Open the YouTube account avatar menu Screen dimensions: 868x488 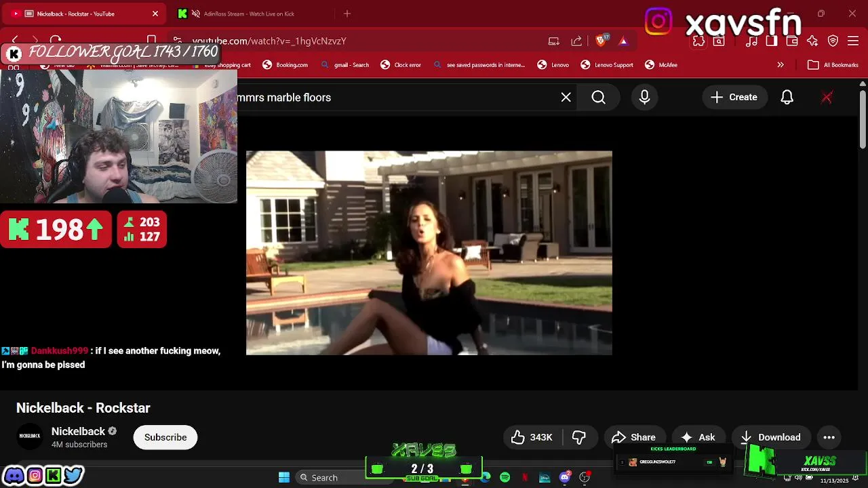[827, 98]
